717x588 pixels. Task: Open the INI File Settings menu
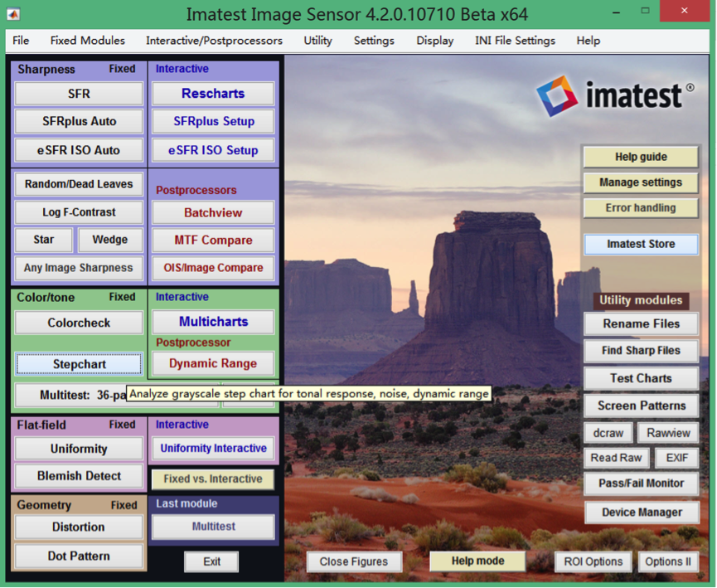[515, 41]
